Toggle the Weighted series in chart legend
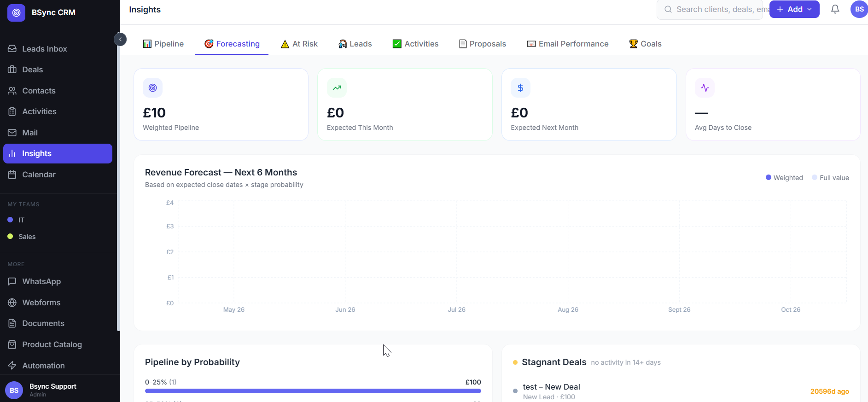 pos(784,178)
